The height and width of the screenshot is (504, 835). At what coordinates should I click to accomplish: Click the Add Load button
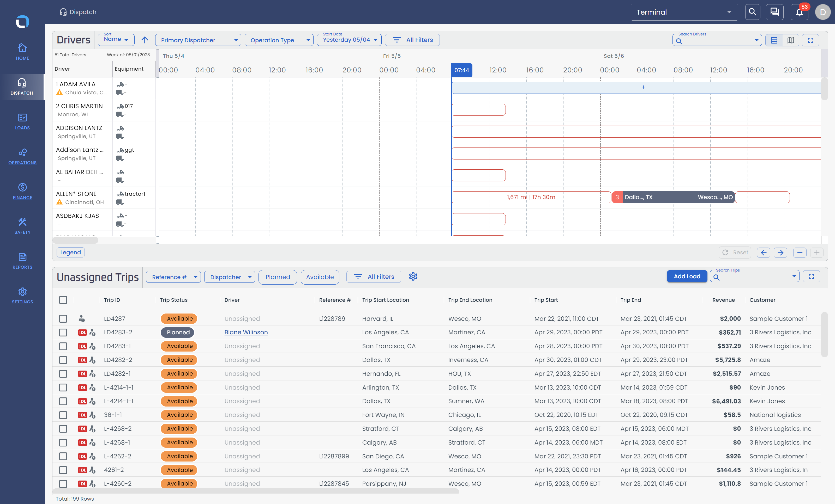(x=687, y=276)
